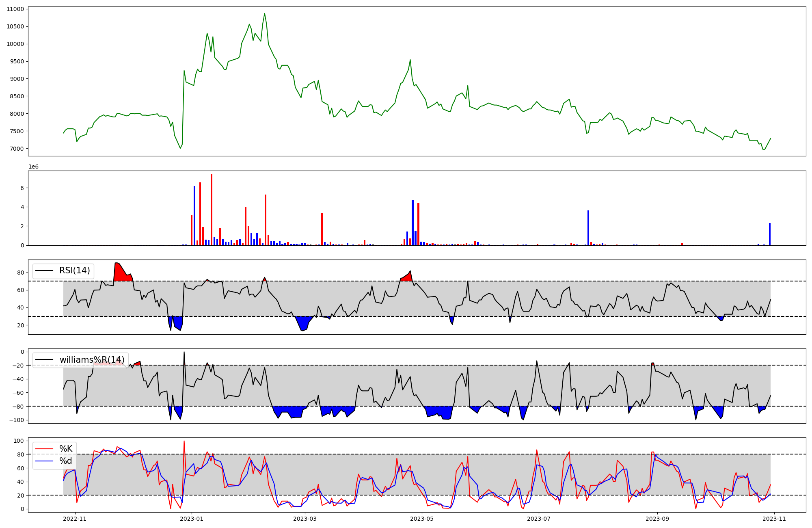Click the %d legend entry
The width and height of the screenshot is (812, 528).
[66, 461]
